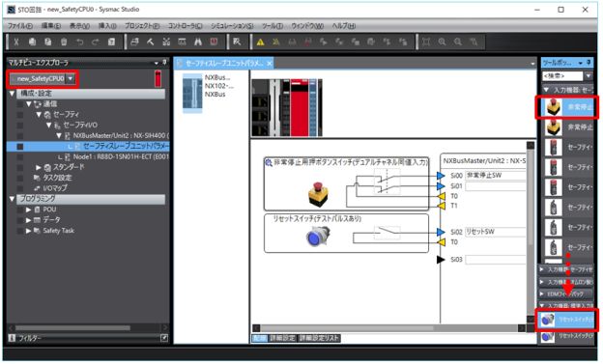Select the NXBus unit thumbnail
Image resolution: width=603 pixels, height=364 pixels.
pyautogui.click(x=192, y=93)
